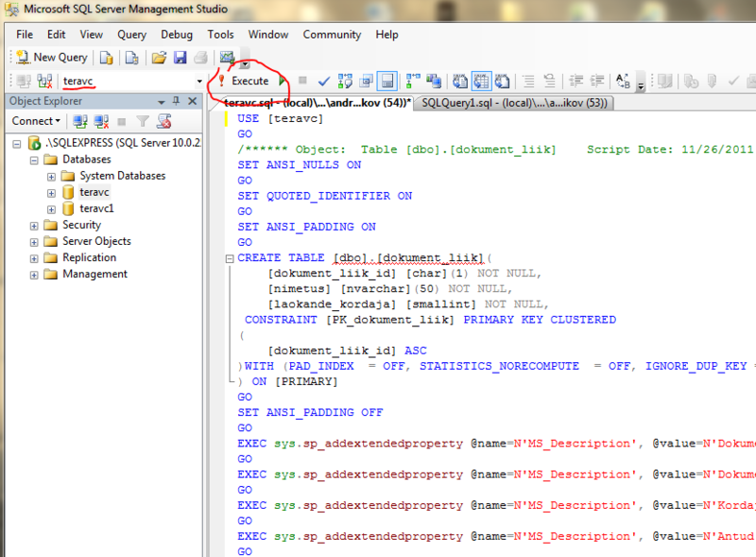Toggle the Object Explorer auto-hide pin
Image resolution: width=756 pixels, height=557 pixels.
click(177, 101)
